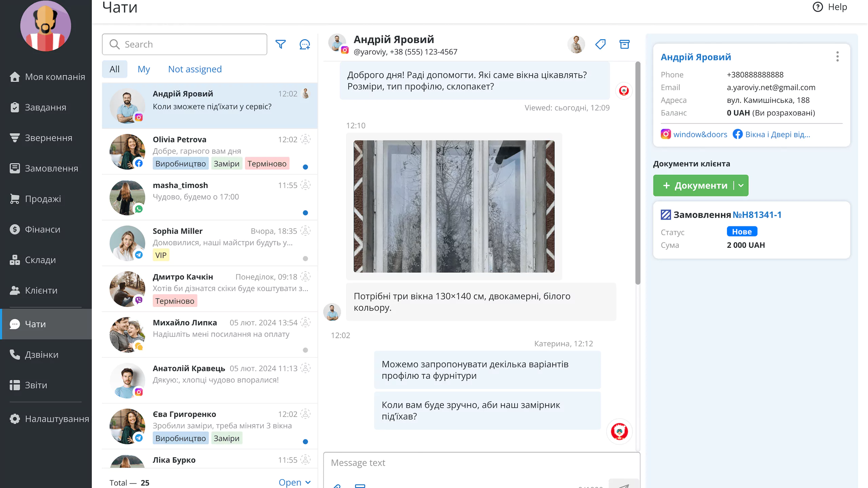868x488 pixels.
Task: Click the assign-user icon for masha_timosh
Action: pos(305,185)
